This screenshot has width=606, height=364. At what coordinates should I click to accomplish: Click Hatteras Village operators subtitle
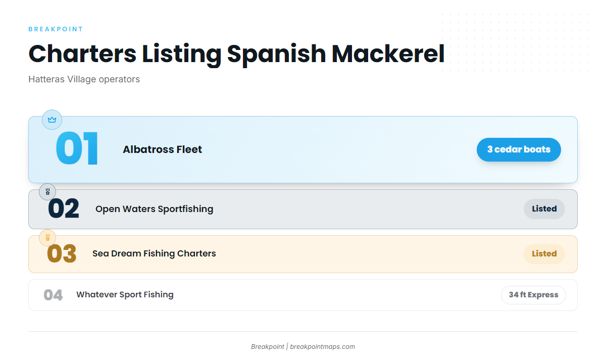[84, 79]
